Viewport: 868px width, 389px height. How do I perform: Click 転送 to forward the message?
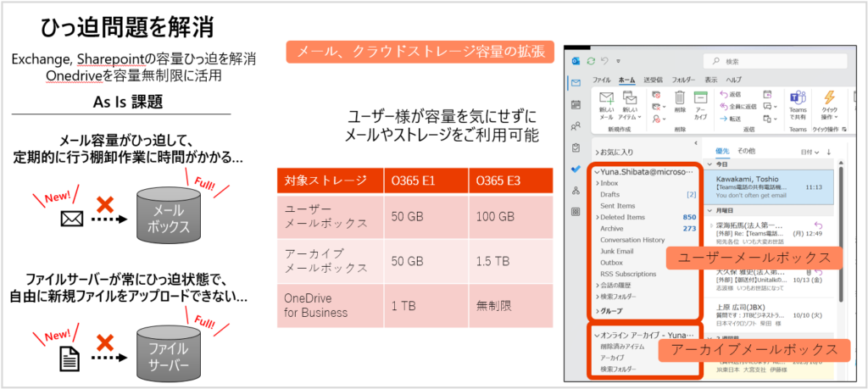[x=731, y=118]
